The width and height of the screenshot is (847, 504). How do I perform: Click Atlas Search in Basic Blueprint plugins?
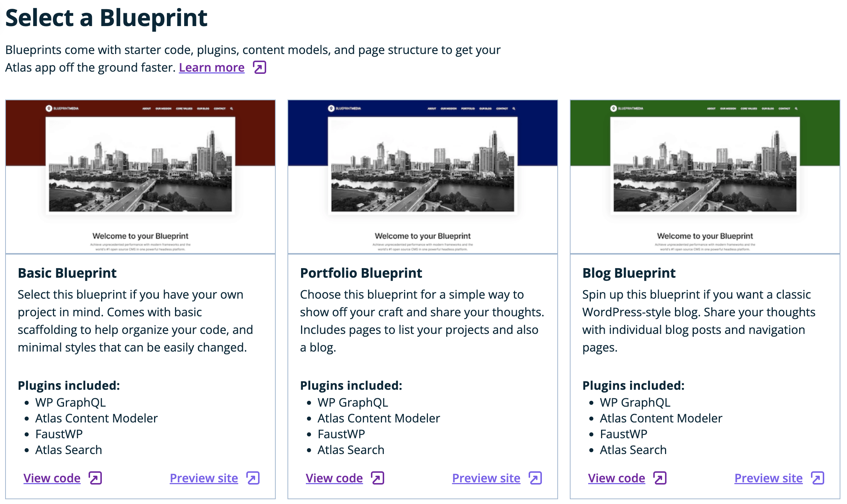pos(68,450)
